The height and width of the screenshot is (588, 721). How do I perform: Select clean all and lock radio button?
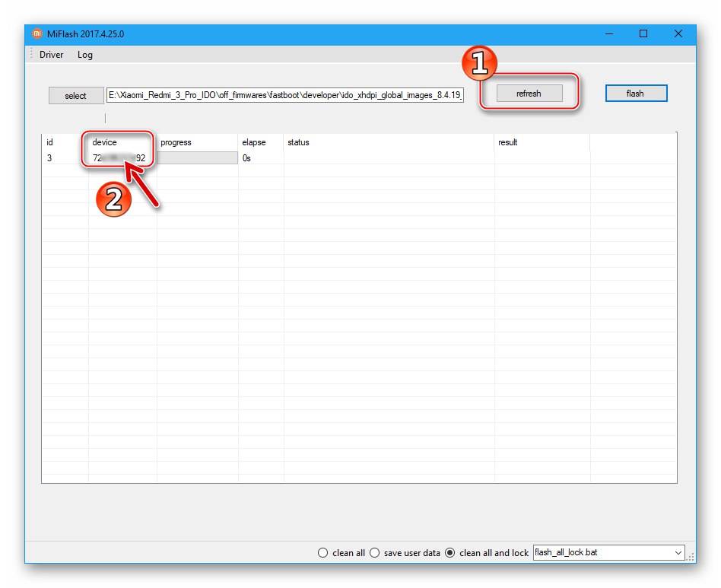click(x=487, y=552)
